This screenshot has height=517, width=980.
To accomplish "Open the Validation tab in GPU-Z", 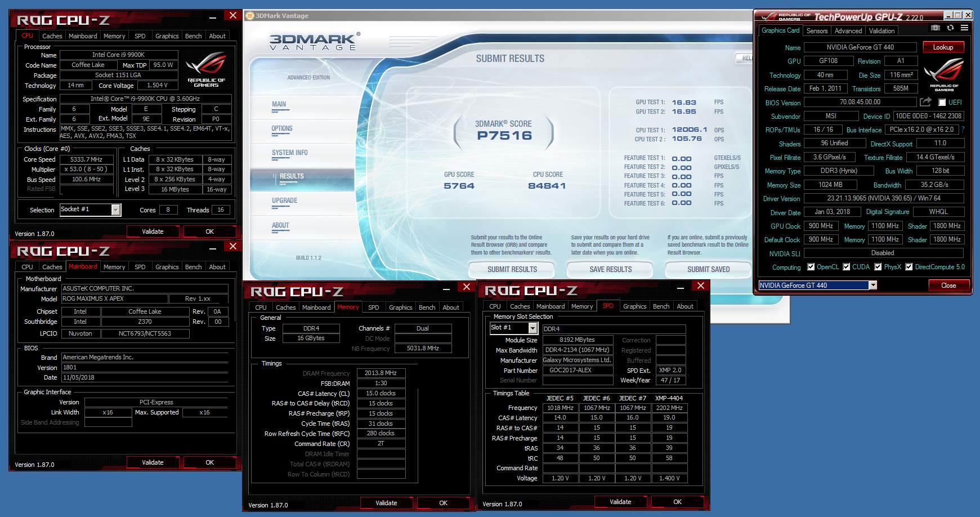I will 881,31.
